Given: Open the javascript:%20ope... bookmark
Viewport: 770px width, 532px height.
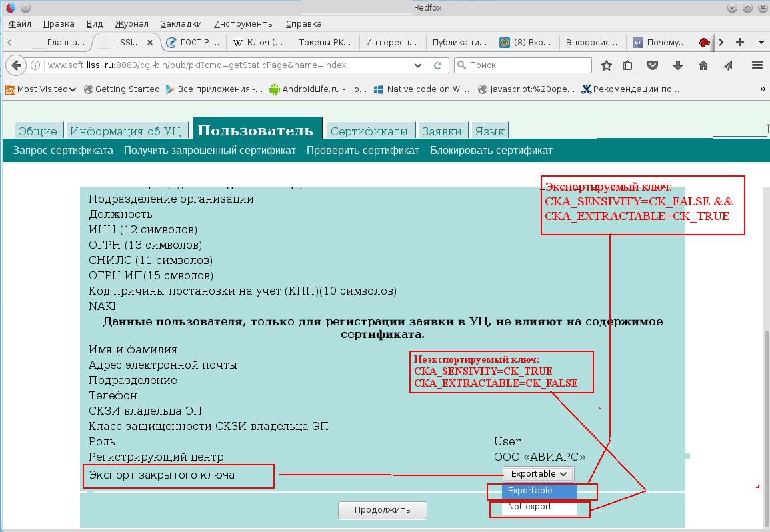Looking at the screenshot, I should (x=527, y=89).
